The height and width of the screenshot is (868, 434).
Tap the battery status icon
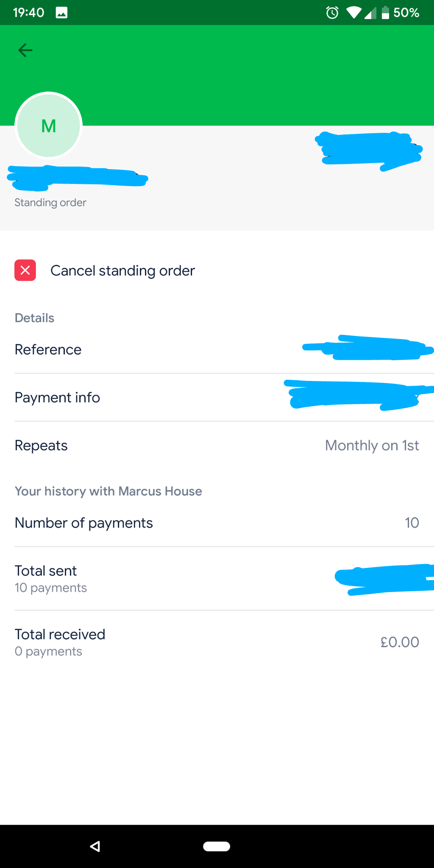tap(385, 13)
